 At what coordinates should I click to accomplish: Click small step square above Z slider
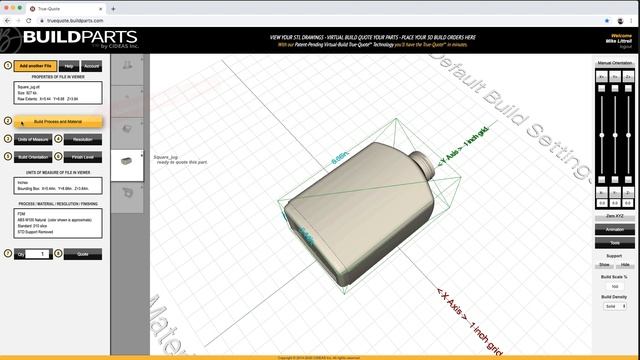(628, 88)
